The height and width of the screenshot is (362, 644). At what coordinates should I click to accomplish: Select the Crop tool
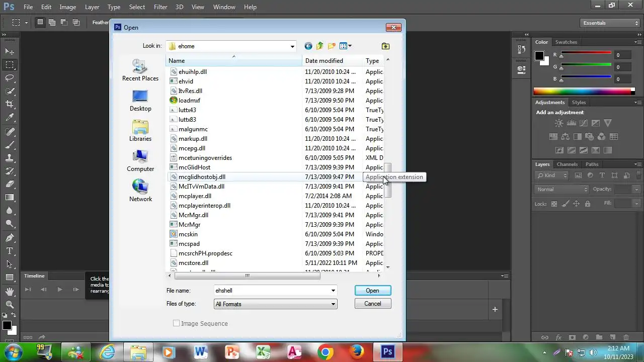(10, 104)
